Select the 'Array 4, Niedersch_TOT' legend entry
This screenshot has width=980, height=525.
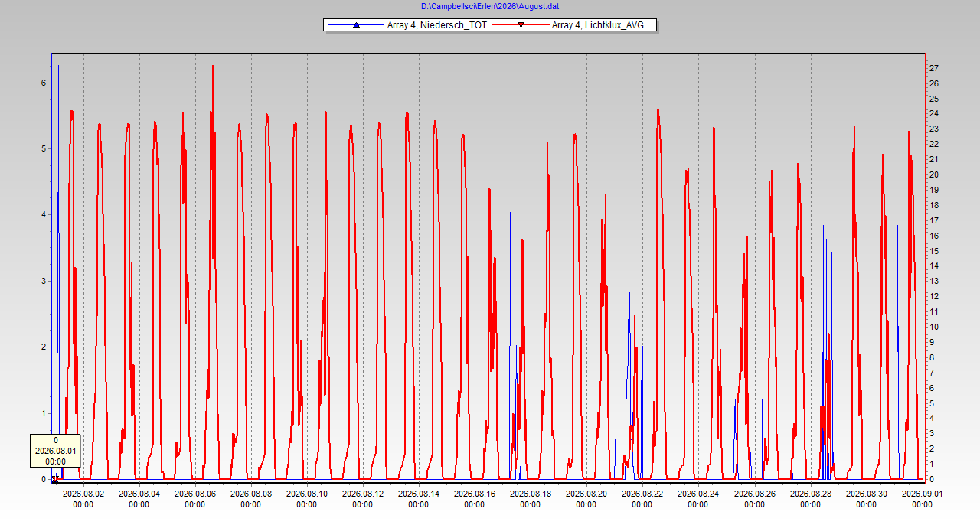(x=407, y=25)
